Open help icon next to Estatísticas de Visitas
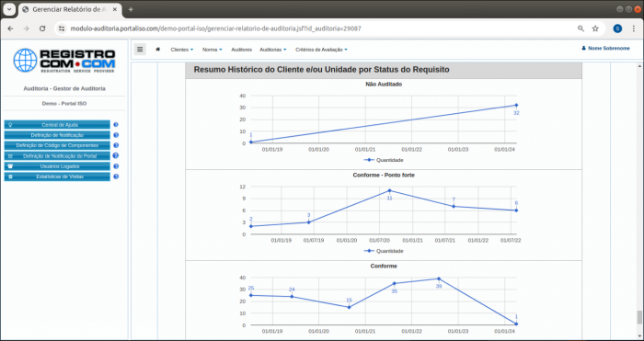 pyautogui.click(x=116, y=176)
